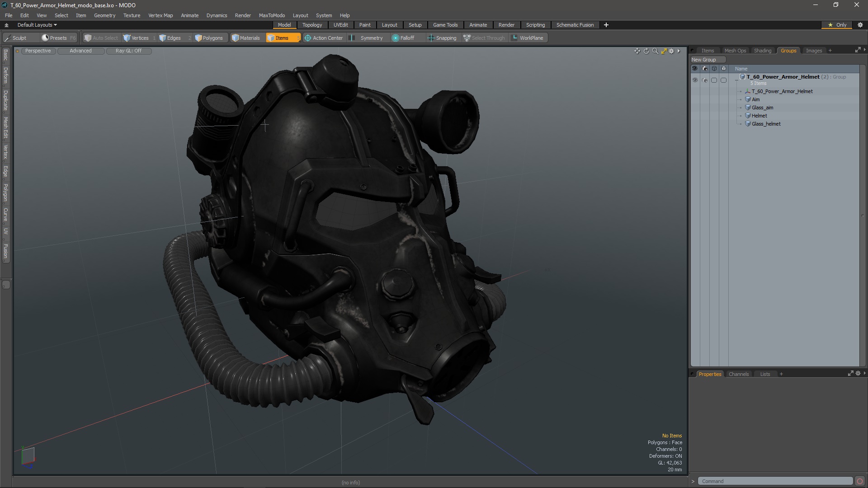The image size is (868, 488).
Task: Open the Advanced shading style dropdown
Action: pyautogui.click(x=80, y=51)
